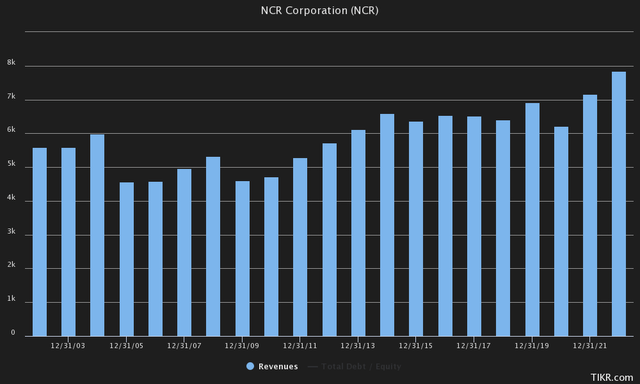
Task: Click the tallest bar after 12/31/21
Action: point(619,204)
